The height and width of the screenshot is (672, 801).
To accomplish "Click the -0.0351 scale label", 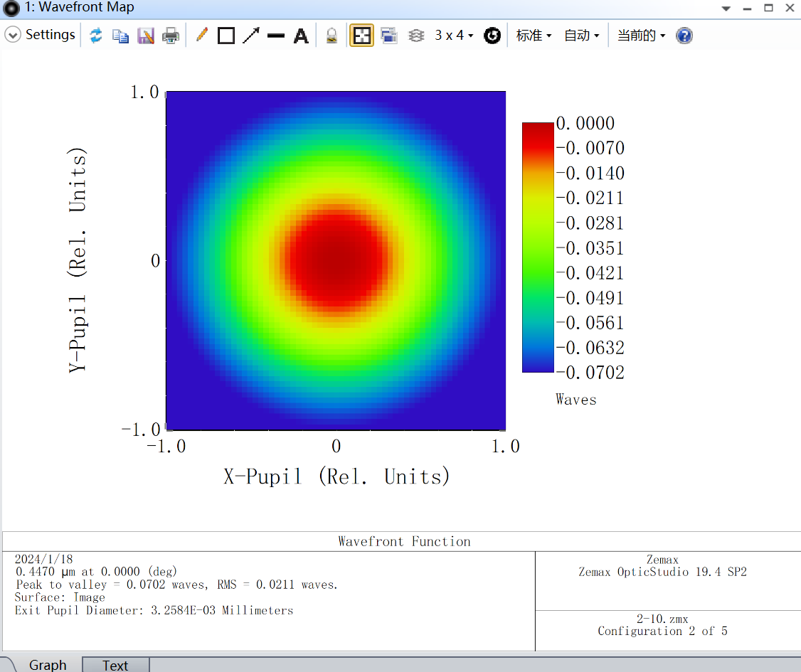I will [x=590, y=247].
